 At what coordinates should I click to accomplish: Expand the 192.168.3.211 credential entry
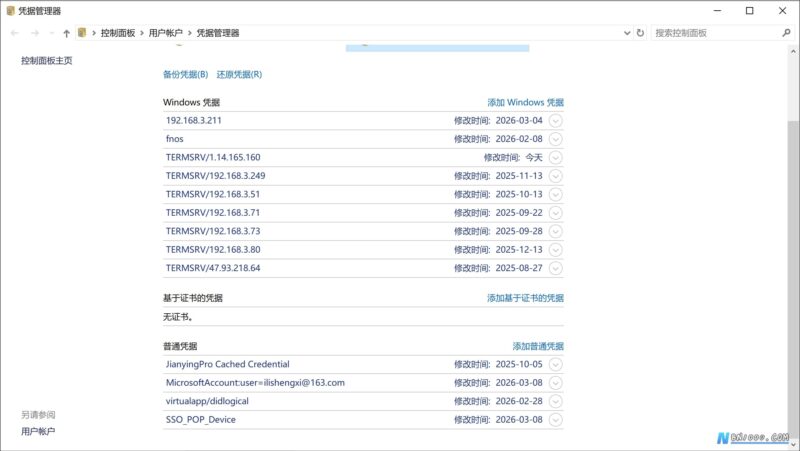coord(556,120)
